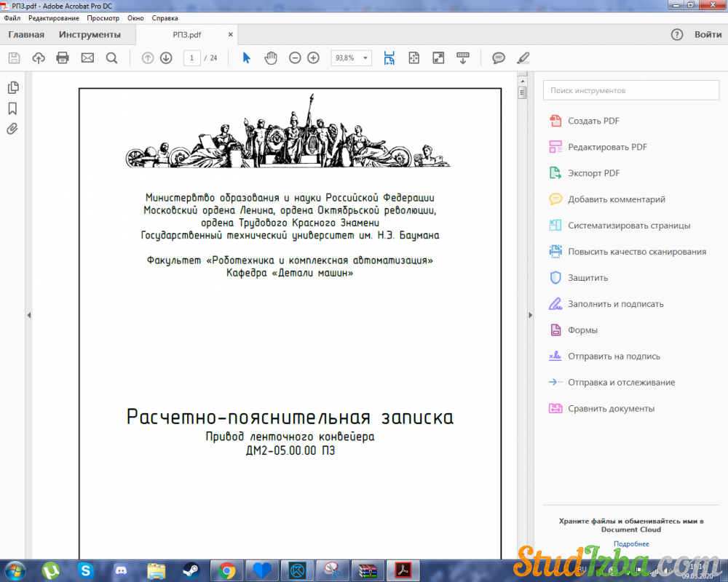Click the Подробнее link
The width and height of the screenshot is (728, 582).
[x=630, y=543]
